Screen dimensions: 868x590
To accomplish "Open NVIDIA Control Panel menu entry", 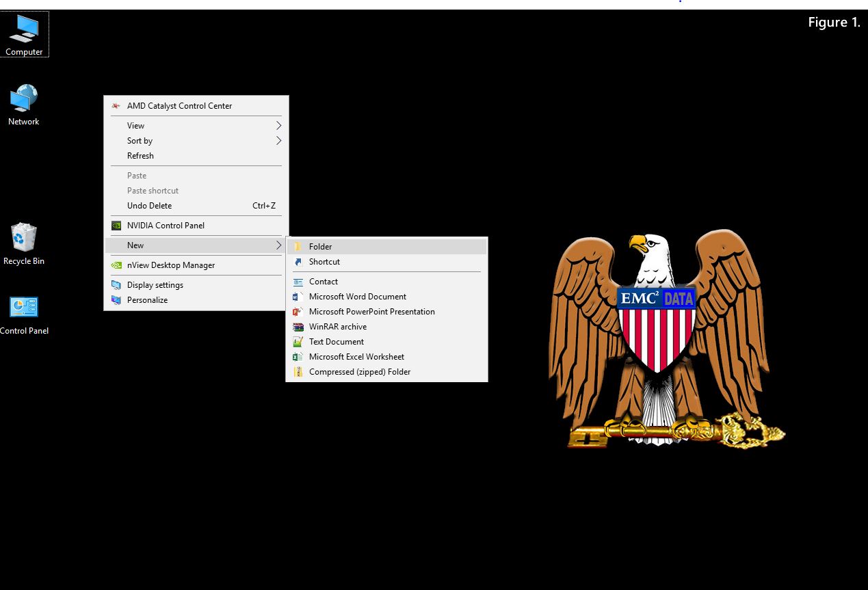I will (x=196, y=226).
